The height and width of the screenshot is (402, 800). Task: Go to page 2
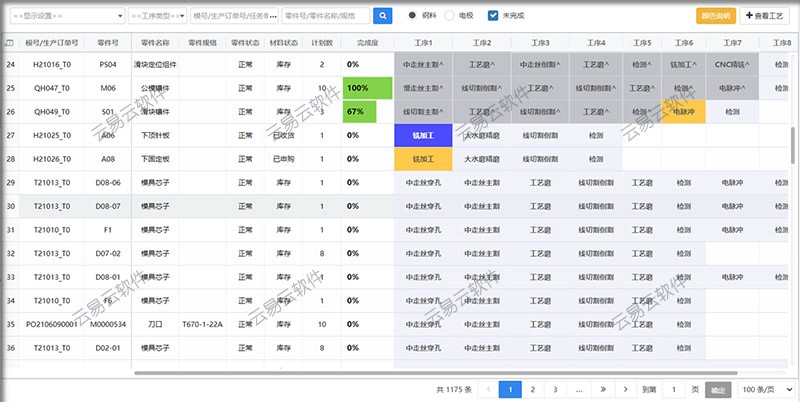coord(533,390)
